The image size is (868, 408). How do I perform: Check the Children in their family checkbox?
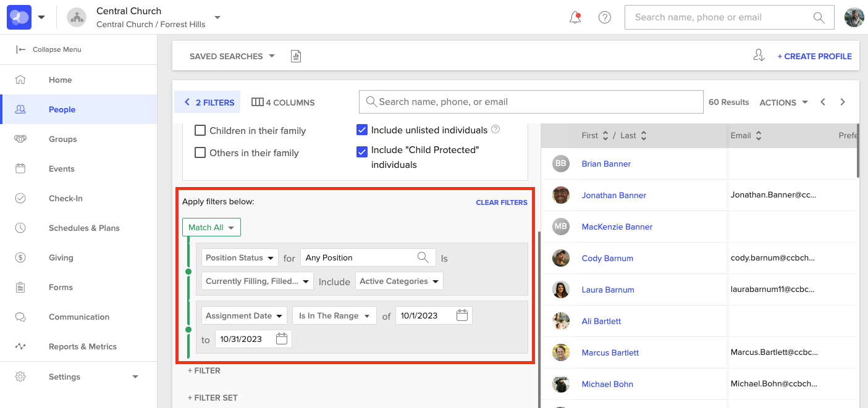pos(200,130)
